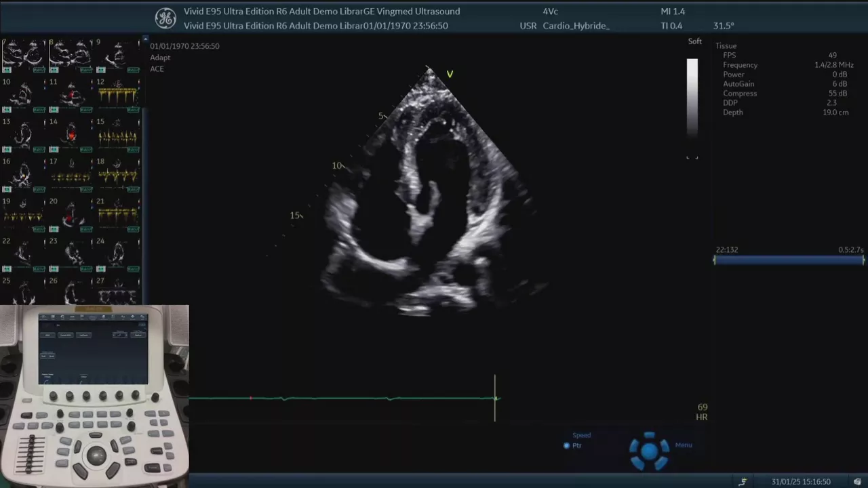Image resolution: width=868 pixels, height=488 pixels.
Task: Click the center of the trackball indicator
Action: (x=649, y=451)
